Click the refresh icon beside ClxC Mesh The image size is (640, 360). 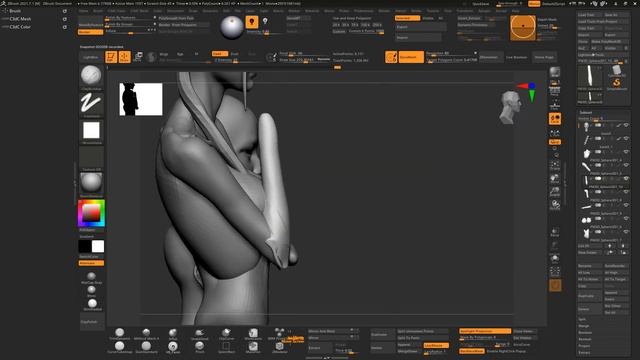point(64,19)
